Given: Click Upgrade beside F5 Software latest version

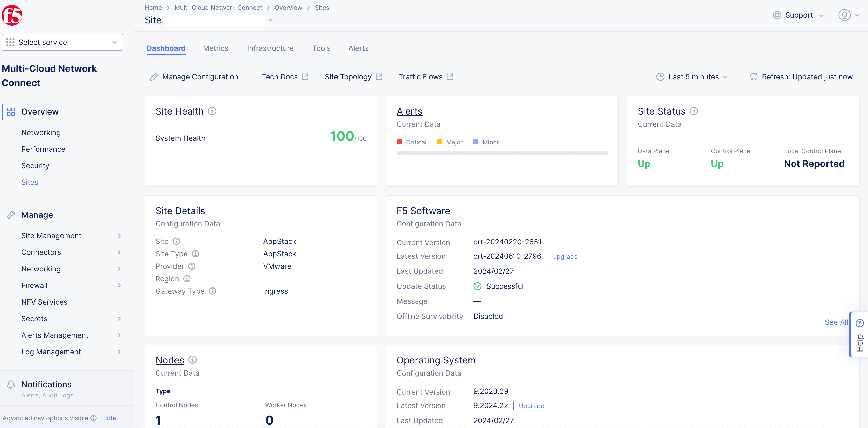Looking at the screenshot, I should pos(565,256).
